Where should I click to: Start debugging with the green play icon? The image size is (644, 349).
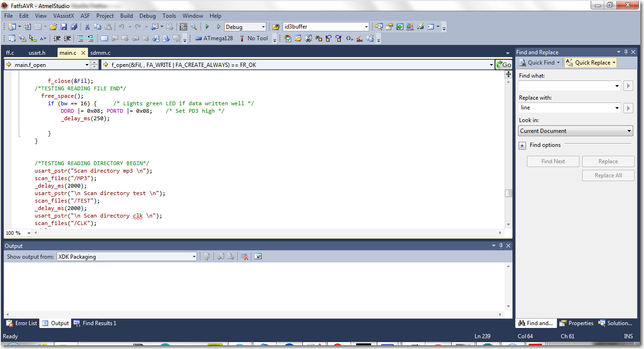[207, 27]
